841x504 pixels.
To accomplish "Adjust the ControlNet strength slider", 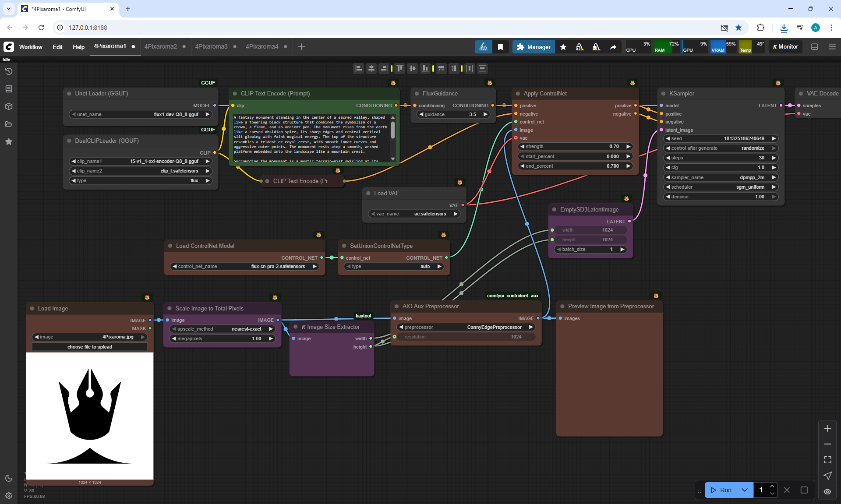I will pyautogui.click(x=575, y=146).
